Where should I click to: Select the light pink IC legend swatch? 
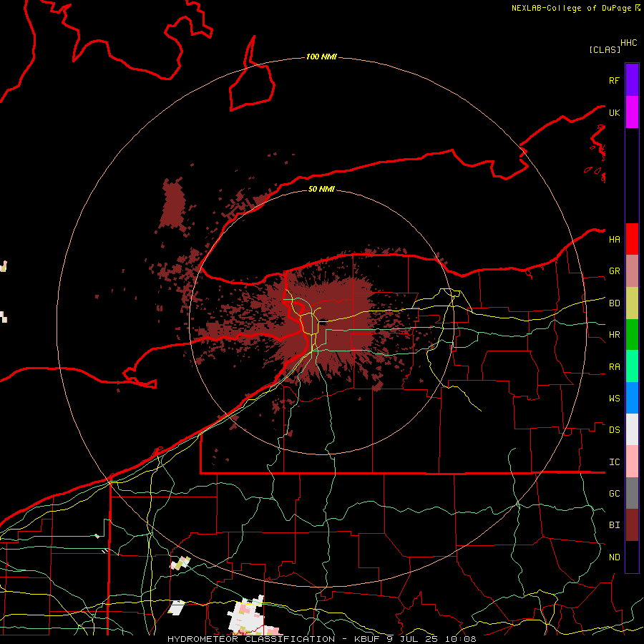[632, 462]
